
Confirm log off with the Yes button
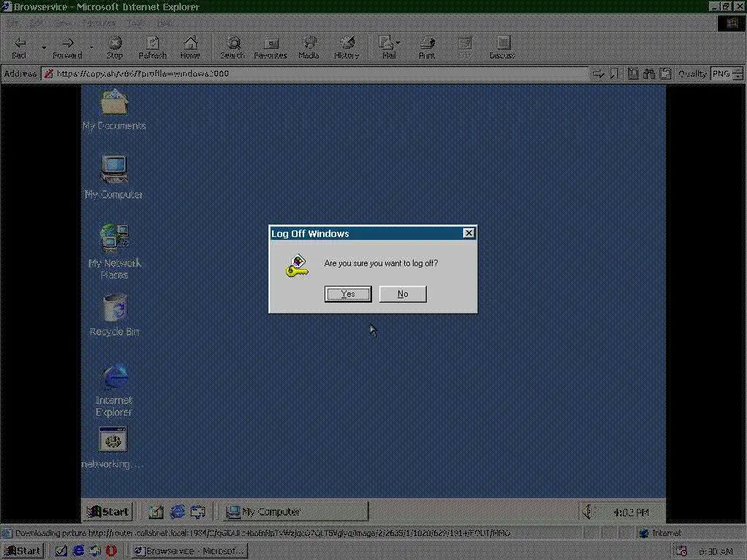[x=348, y=294]
